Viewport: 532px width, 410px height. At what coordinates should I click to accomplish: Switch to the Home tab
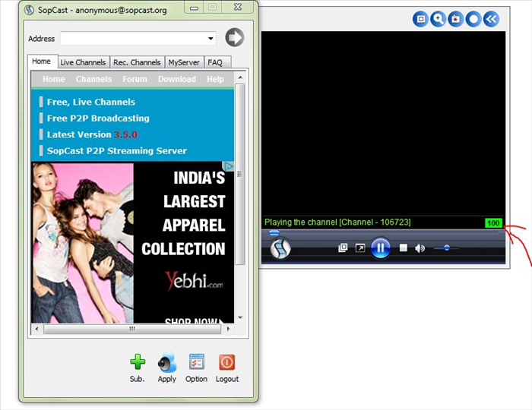(x=41, y=61)
